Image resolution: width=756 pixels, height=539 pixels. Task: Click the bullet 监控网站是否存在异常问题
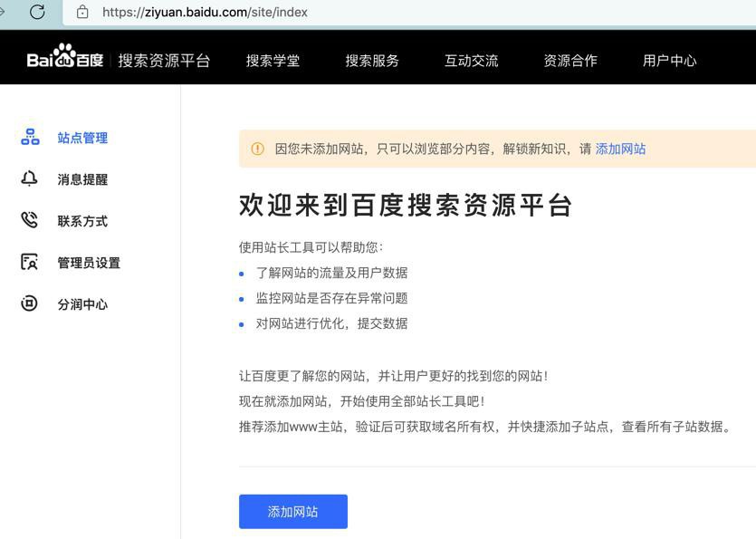[331, 298]
